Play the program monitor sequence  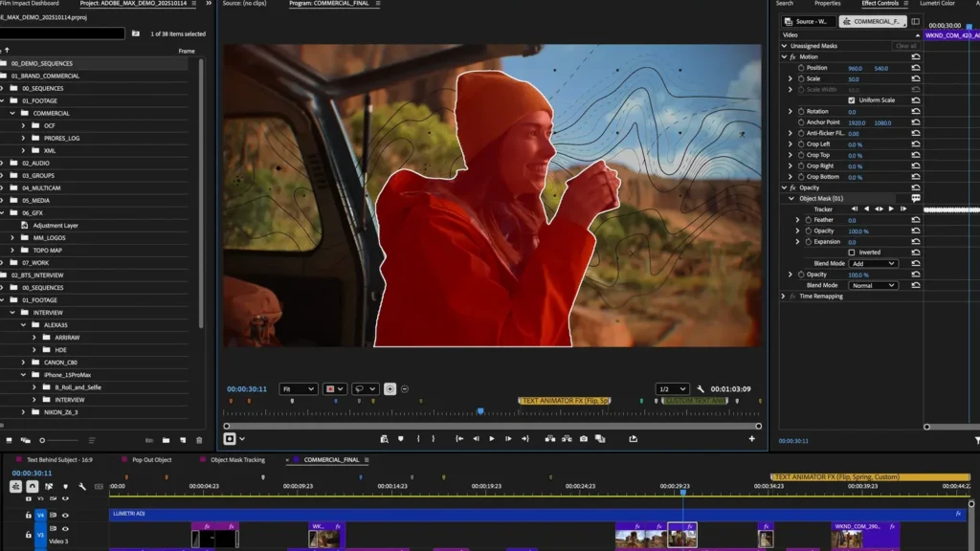click(492, 439)
